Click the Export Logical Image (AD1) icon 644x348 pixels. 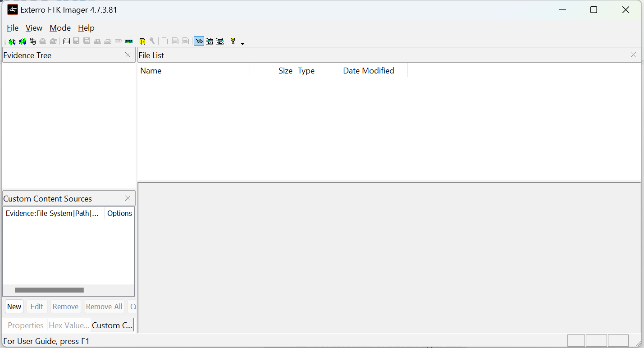(87, 41)
